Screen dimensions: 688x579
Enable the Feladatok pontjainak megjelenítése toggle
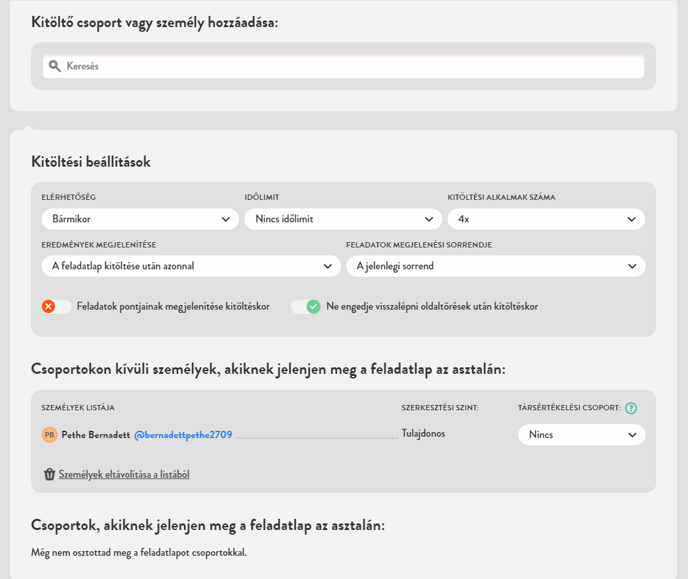tap(56, 306)
